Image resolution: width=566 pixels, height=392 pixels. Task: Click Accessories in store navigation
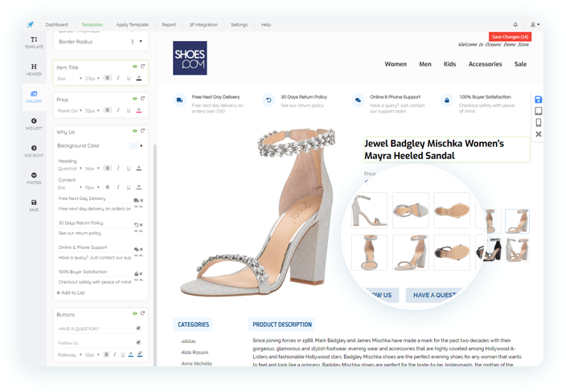click(485, 63)
